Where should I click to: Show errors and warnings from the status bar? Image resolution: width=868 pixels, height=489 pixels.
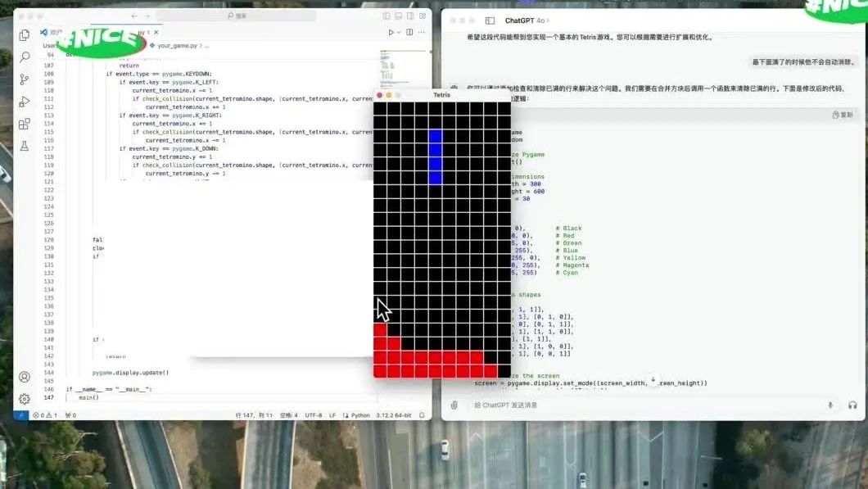45,414
